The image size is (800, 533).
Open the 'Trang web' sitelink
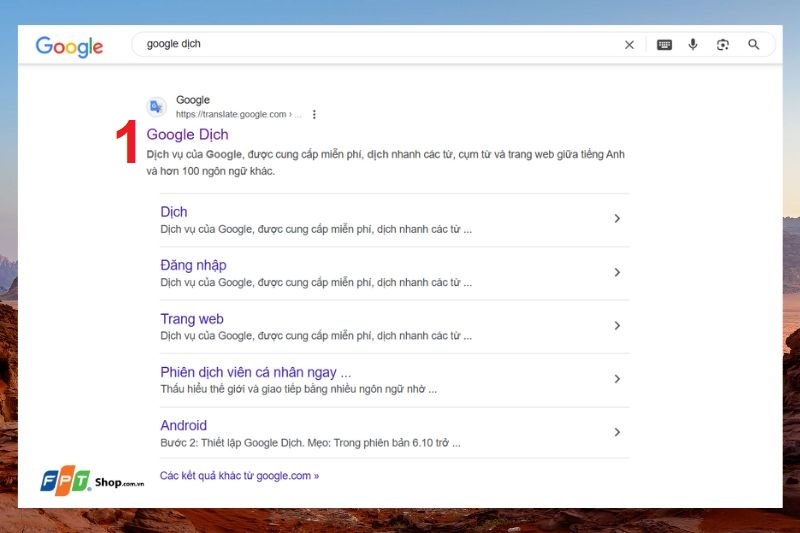click(192, 319)
